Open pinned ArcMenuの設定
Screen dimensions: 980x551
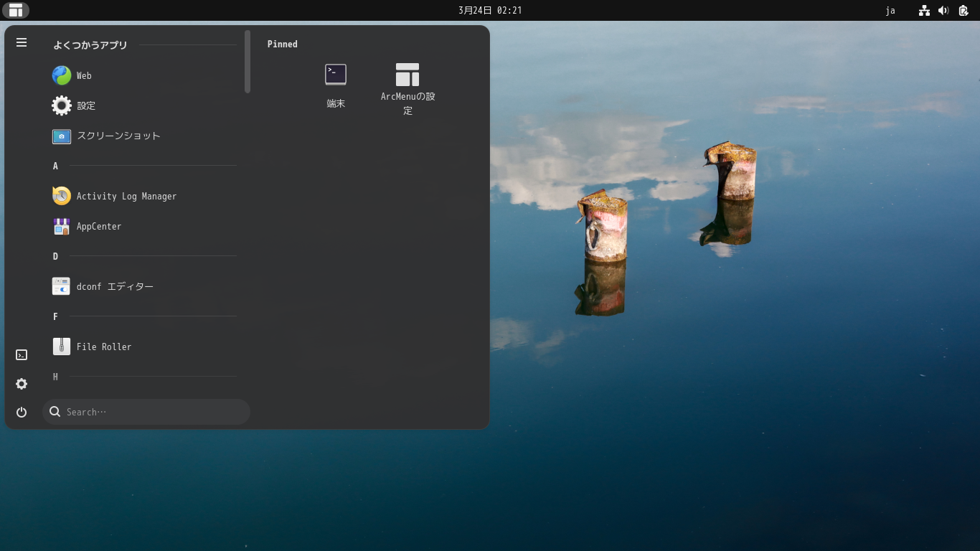tap(407, 89)
